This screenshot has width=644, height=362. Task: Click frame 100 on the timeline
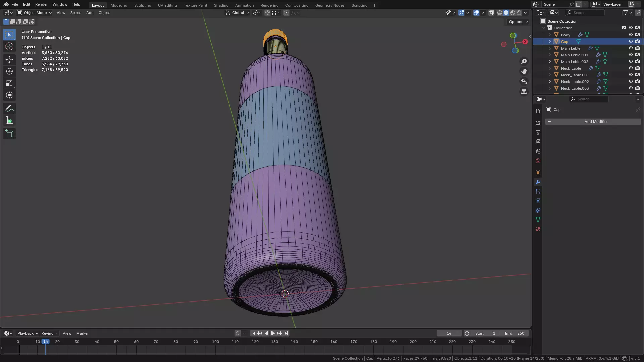(215, 342)
